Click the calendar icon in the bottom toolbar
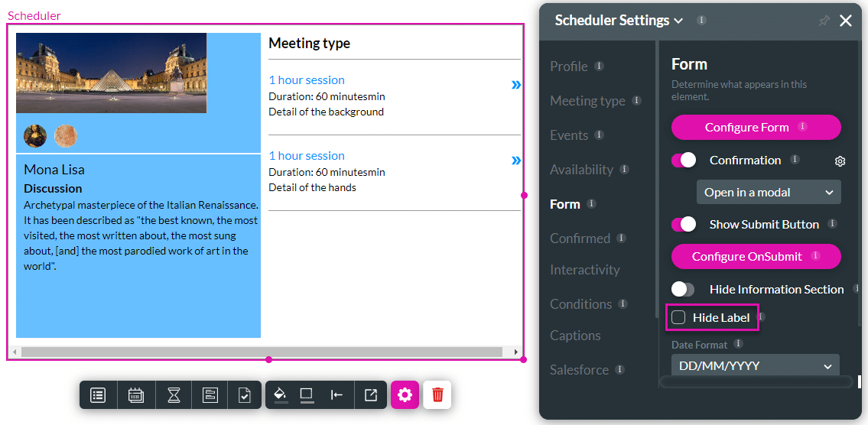Viewport: 868px width, 425px height. 136,395
